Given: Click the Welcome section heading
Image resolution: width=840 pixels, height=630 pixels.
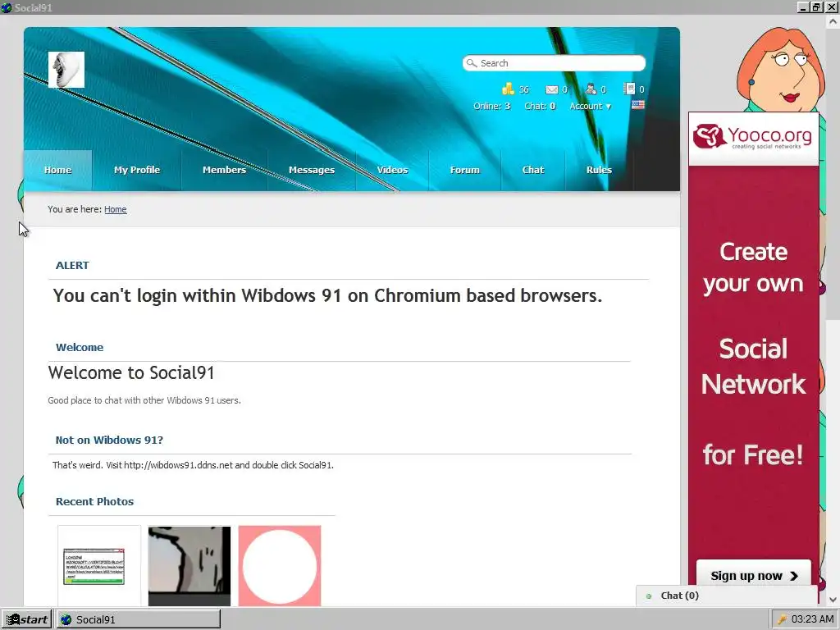Looking at the screenshot, I should [80, 347].
